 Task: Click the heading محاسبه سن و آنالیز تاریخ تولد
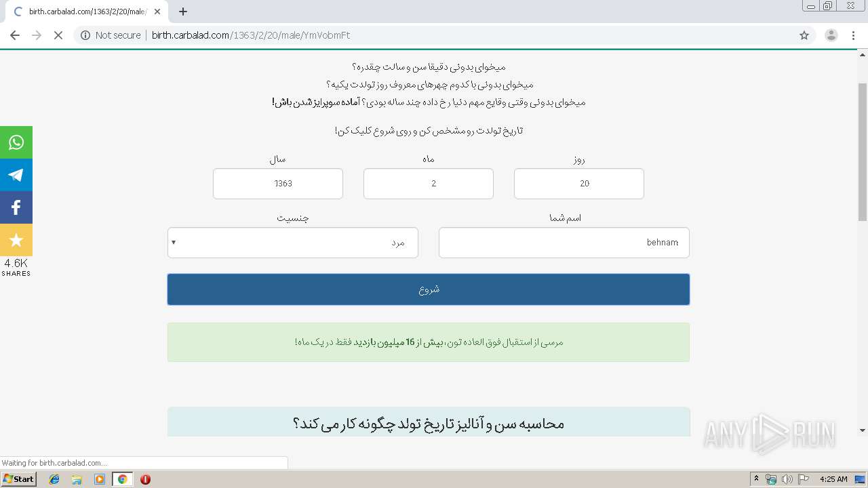coord(429,424)
